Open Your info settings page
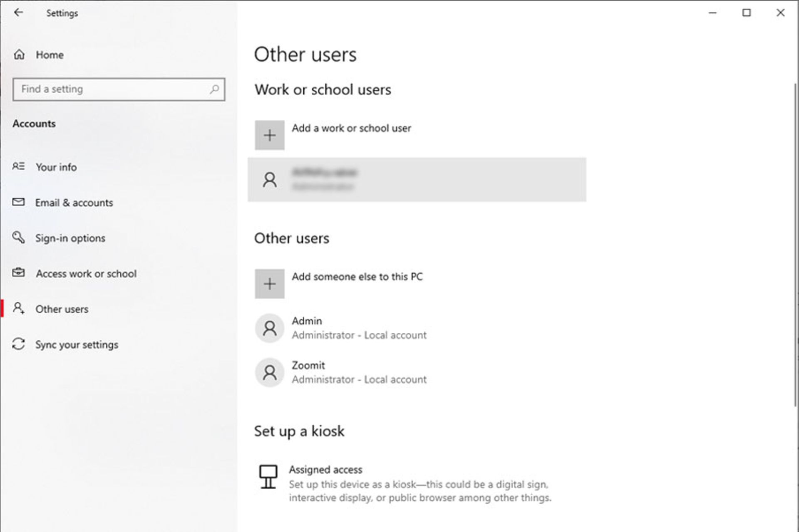This screenshot has height=532, width=799. pyautogui.click(x=56, y=167)
